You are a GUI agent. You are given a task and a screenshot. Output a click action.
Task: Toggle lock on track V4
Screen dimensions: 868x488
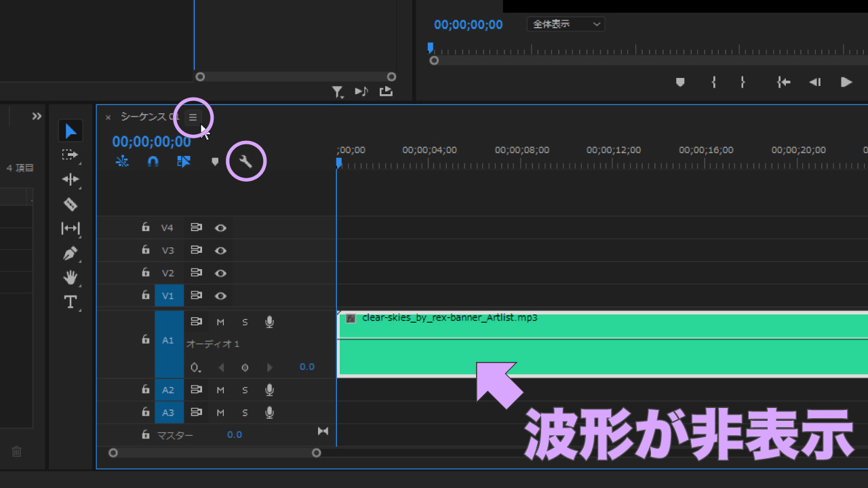pos(145,227)
